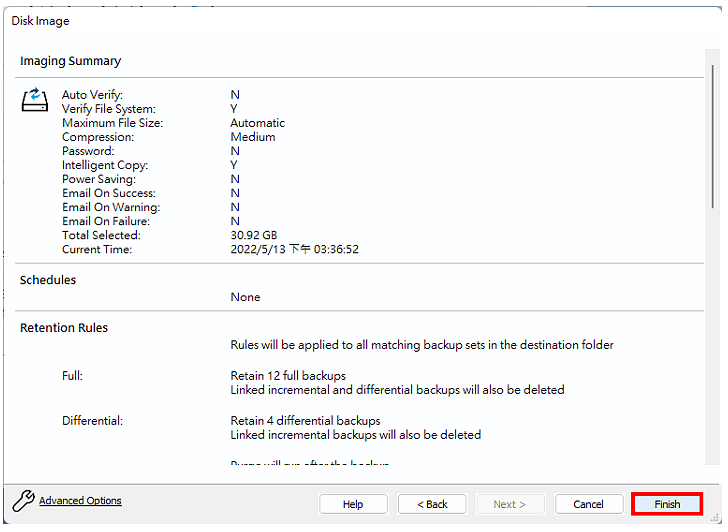Click the 'Medium' compression value
The height and width of the screenshot is (532, 728).
[253, 137]
